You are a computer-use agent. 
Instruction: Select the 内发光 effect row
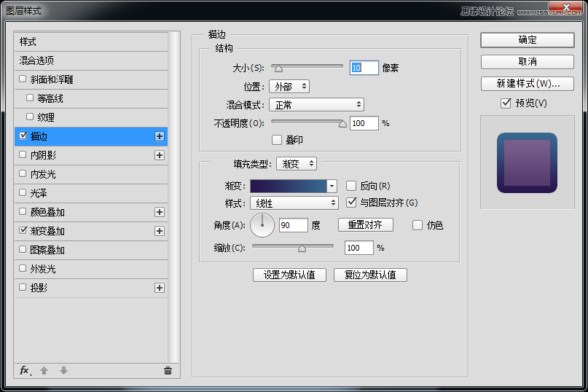tap(91, 174)
